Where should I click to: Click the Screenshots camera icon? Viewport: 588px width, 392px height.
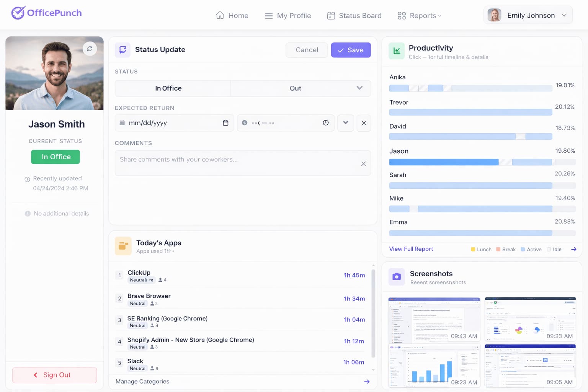397,276
